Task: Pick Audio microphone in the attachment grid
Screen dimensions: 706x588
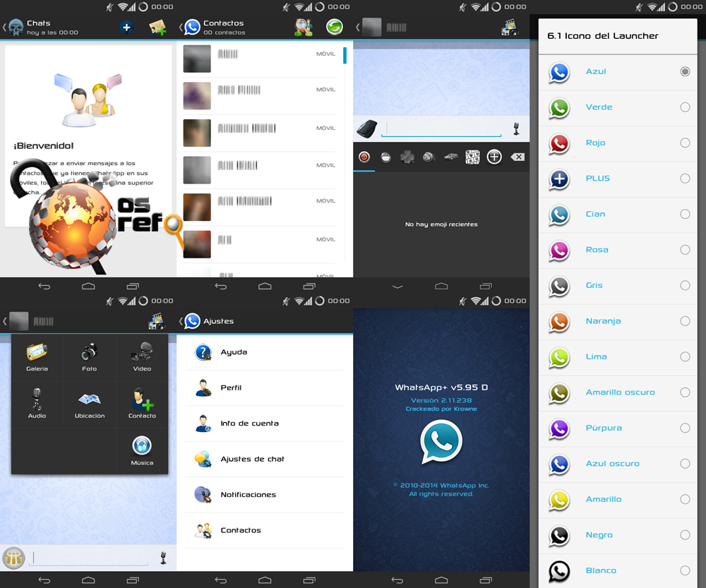Action: pos(37,404)
